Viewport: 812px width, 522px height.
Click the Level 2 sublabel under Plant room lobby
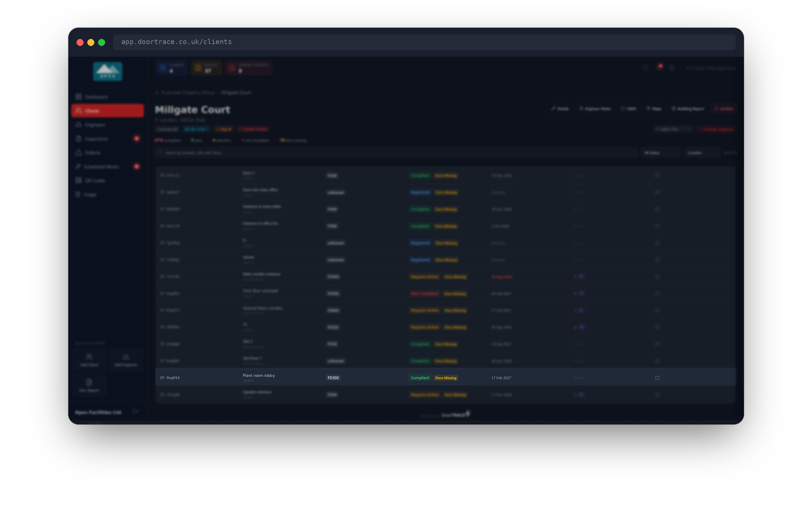[248, 381]
